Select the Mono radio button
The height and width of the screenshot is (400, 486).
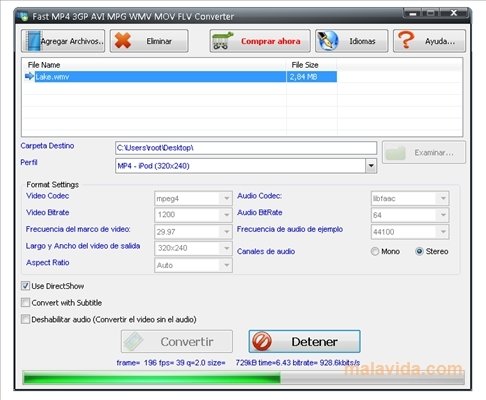click(375, 251)
